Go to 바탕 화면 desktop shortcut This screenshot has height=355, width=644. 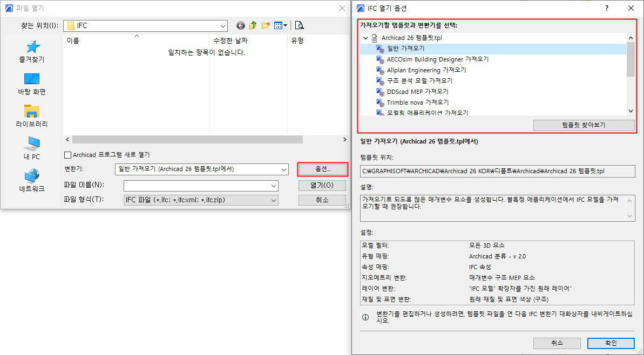tap(32, 84)
